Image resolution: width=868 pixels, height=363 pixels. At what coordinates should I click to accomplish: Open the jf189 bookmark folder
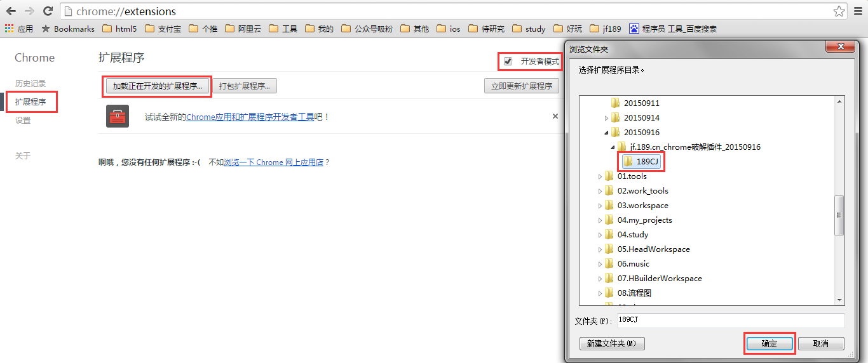606,29
